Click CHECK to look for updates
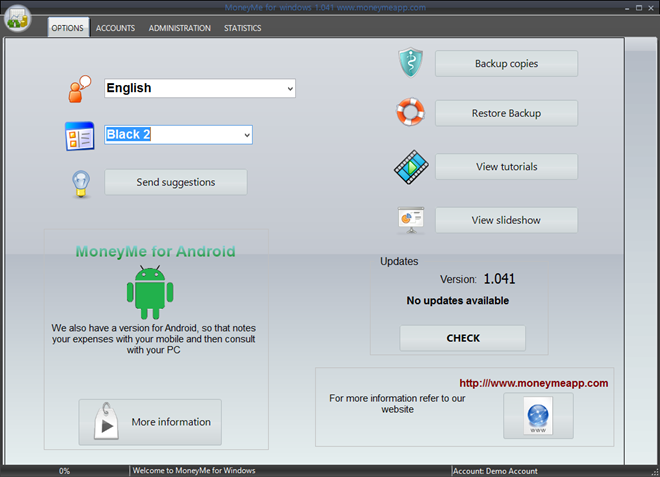 (463, 338)
